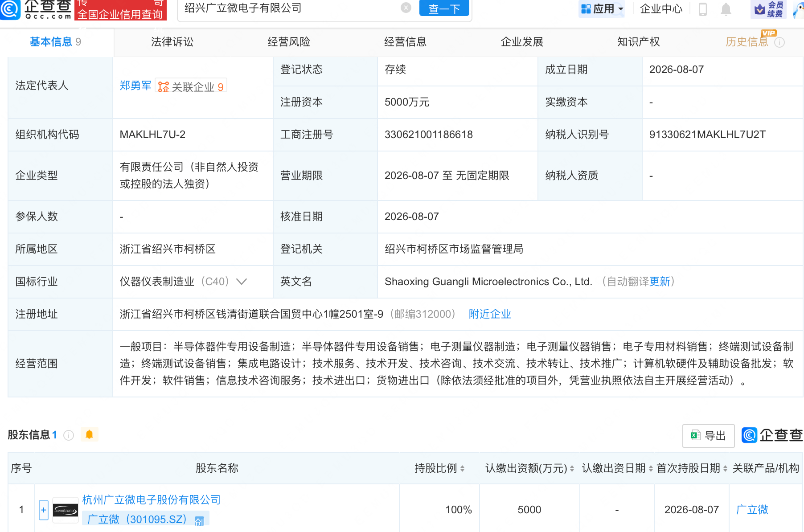
Task: Expand the 仪器仪表制造业 industry chevron
Action: 242,282
